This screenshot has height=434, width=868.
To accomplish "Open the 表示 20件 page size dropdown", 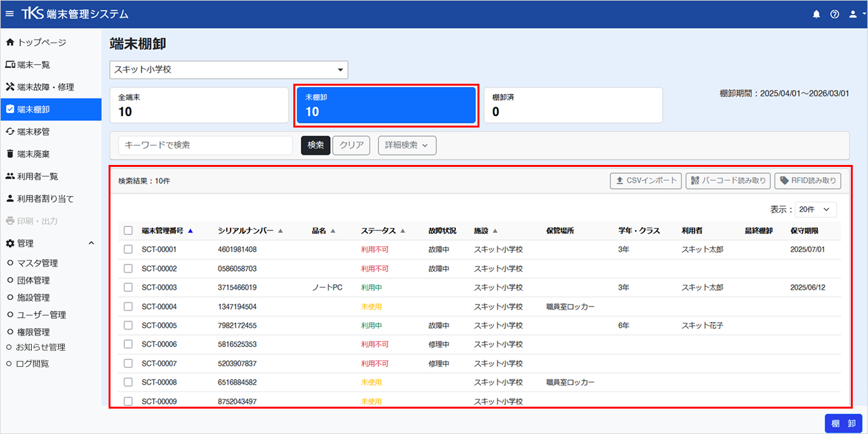I will pyautogui.click(x=816, y=209).
